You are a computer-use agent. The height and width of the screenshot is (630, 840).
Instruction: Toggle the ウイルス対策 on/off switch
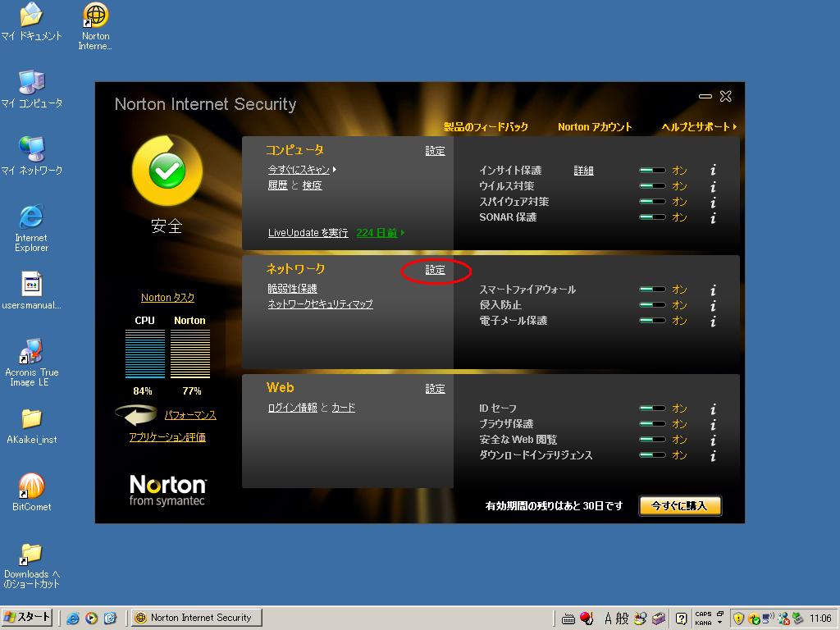click(653, 186)
